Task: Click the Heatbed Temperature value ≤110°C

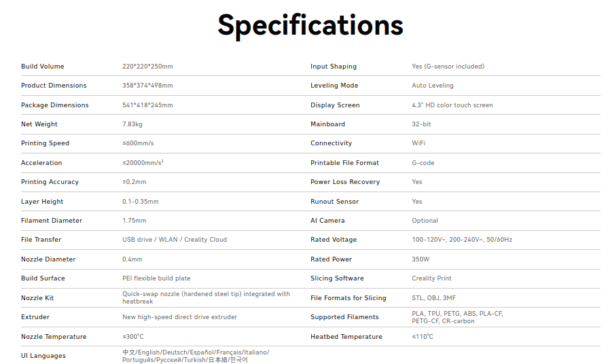Action: click(x=423, y=337)
